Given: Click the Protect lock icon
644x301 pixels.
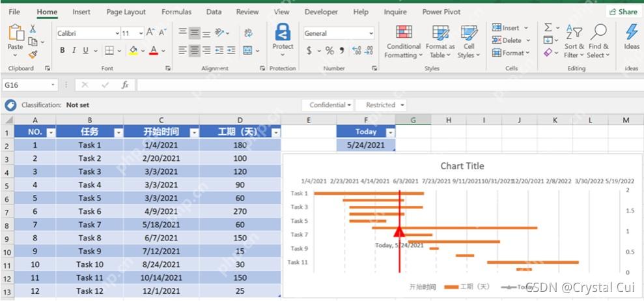Looking at the screenshot, I should click(283, 33).
